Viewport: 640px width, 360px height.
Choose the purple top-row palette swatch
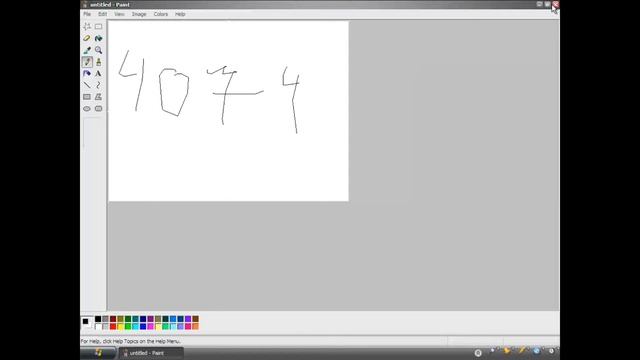point(151,319)
